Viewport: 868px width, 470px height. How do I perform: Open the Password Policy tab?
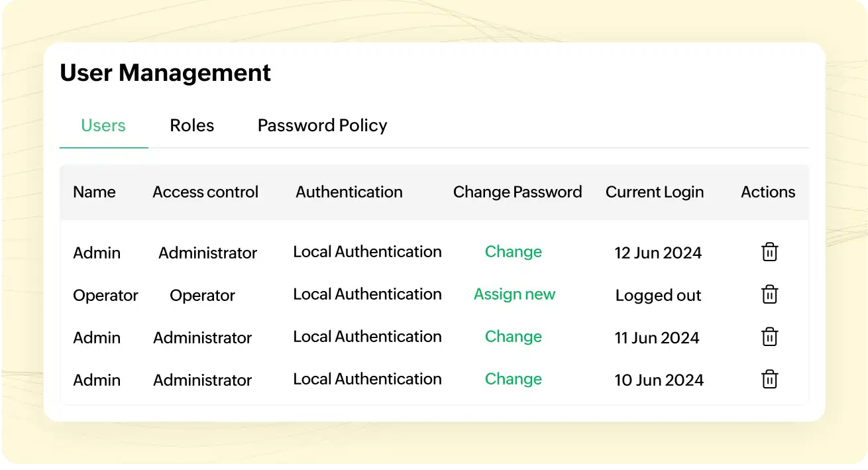coord(322,125)
